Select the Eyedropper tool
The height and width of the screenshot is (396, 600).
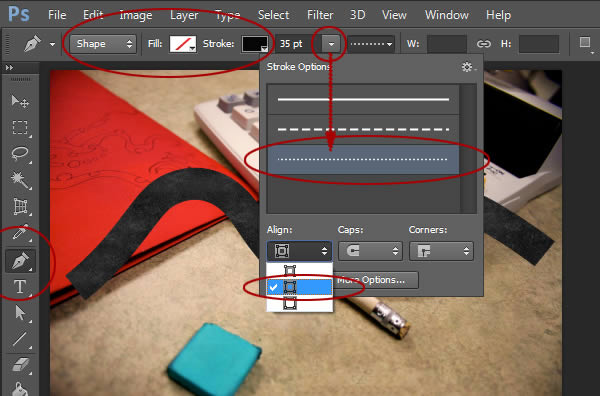20,233
